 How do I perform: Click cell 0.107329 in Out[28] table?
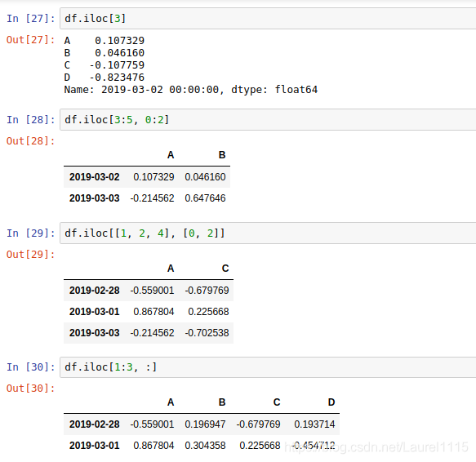154,177
